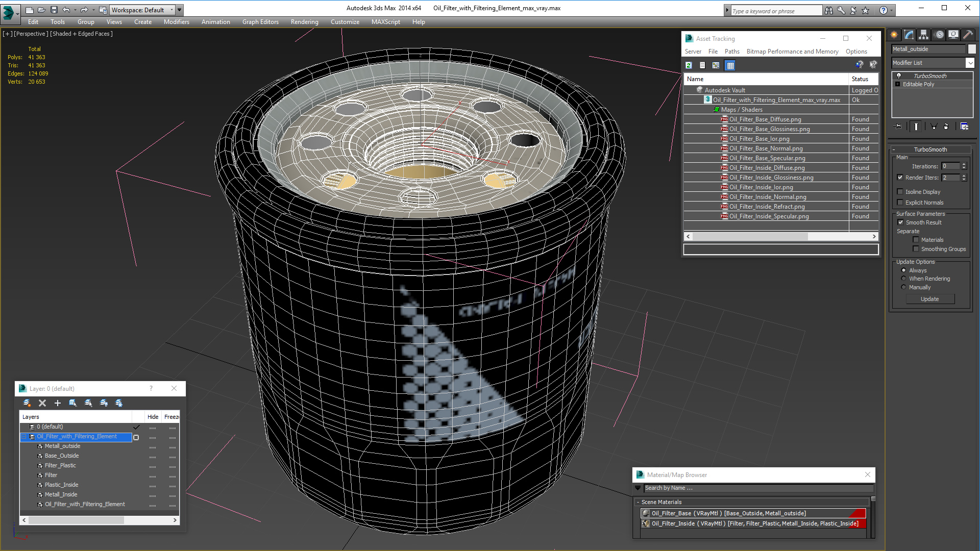
Task: Toggle the Render Iters checkbox
Action: tap(900, 178)
